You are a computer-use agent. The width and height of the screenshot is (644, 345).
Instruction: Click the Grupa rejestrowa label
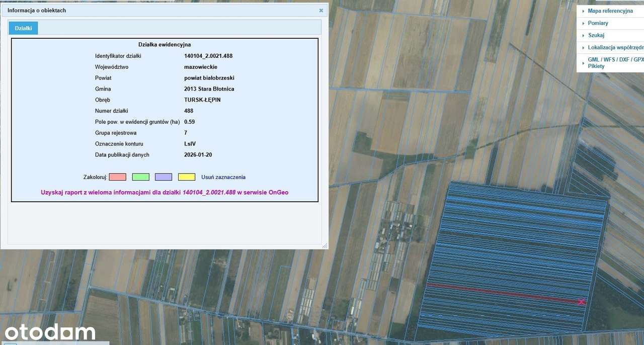coord(116,133)
